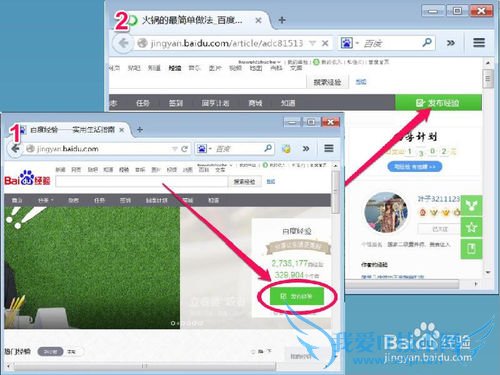The width and height of the screenshot is (500, 375).
Task: Open 签到 in the front window nav bar
Action: click(x=125, y=200)
